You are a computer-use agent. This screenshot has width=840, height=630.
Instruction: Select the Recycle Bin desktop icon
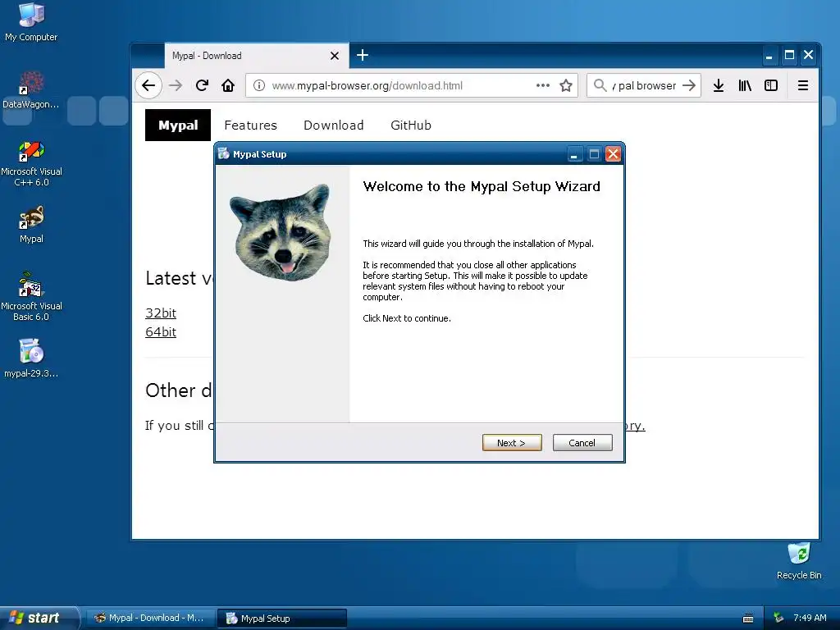799,561
